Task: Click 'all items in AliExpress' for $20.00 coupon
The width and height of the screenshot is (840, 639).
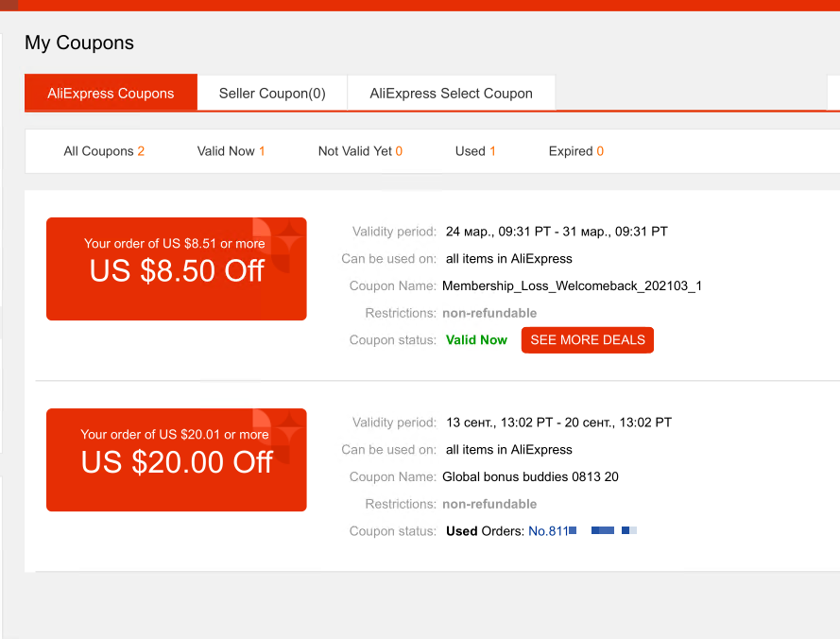Action: click(509, 449)
